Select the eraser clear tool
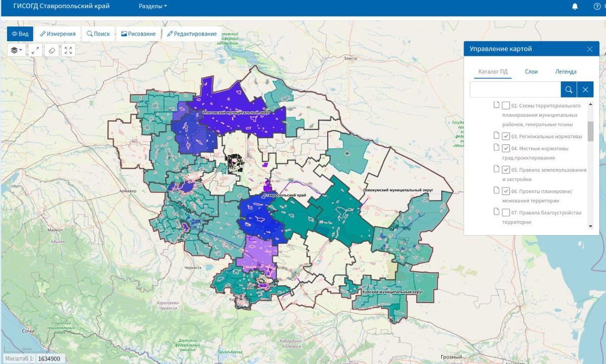 [x=52, y=50]
